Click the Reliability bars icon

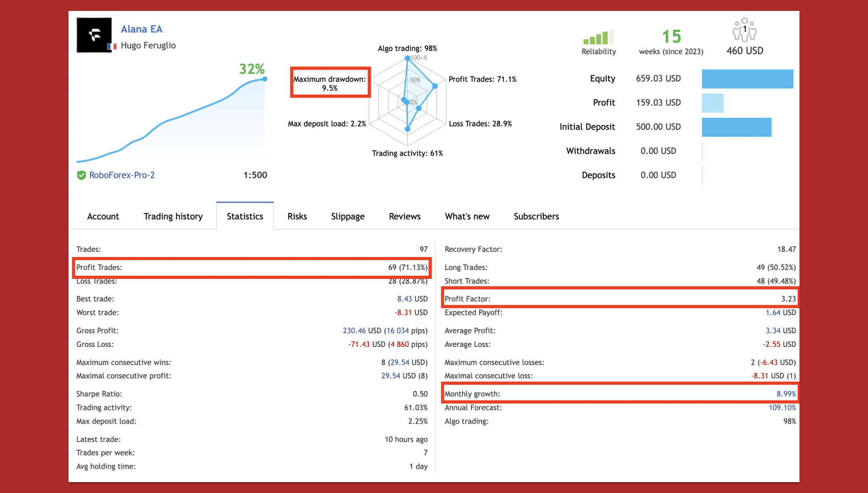pyautogui.click(x=598, y=37)
